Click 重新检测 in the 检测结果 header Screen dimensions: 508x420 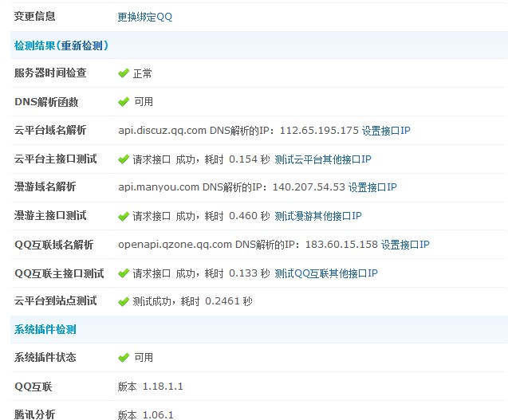click(81, 45)
